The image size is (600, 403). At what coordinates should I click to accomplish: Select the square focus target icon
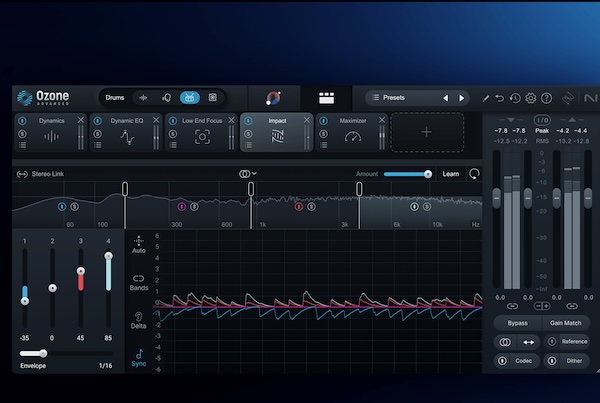point(212,98)
